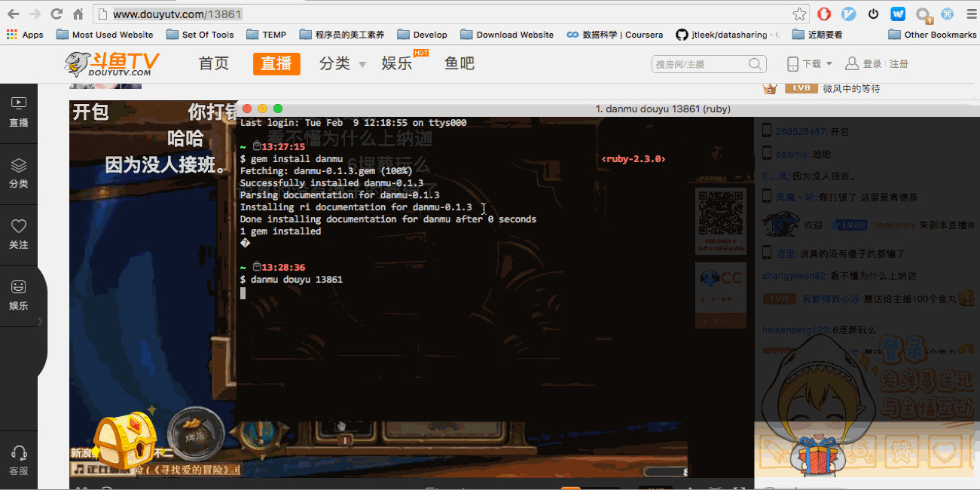The image size is (980, 490).
Task: Click the browser back arrow
Action: coord(13,14)
